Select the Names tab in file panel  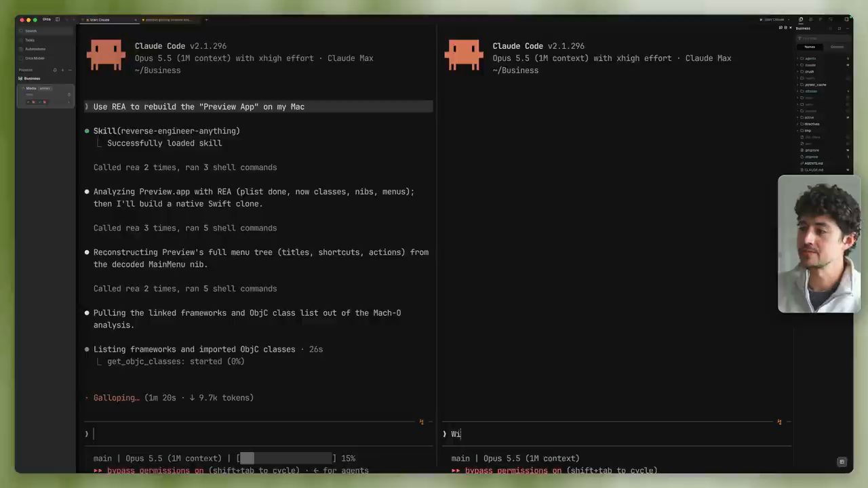(810, 47)
